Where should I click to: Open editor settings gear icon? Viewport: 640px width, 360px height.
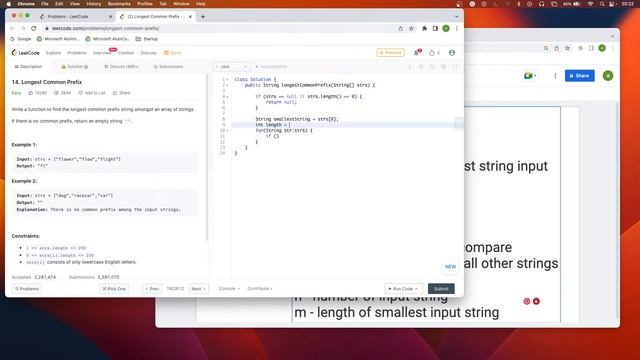tap(444, 67)
